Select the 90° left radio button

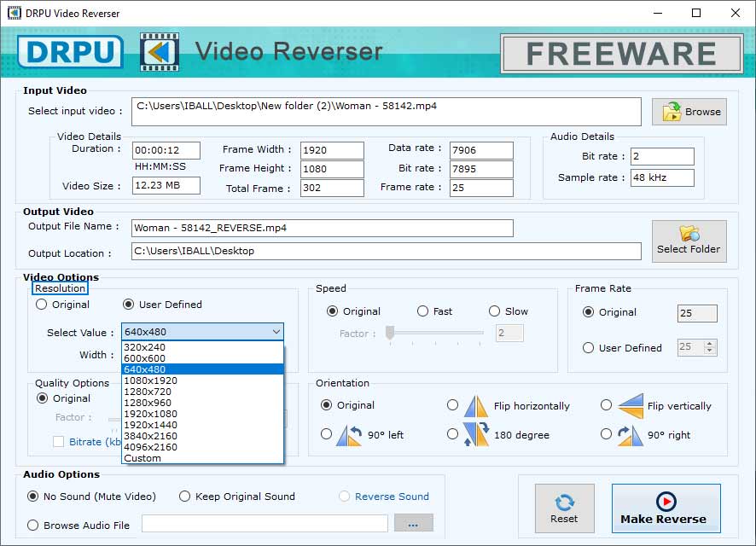click(327, 435)
